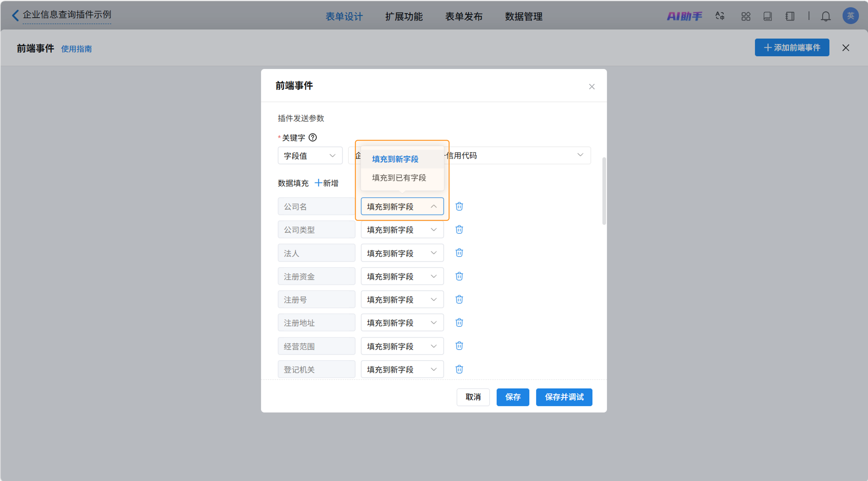Image resolution: width=868 pixels, height=481 pixels.
Task: Open the AI助手 assistant
Action: click(x=684, y=16)
